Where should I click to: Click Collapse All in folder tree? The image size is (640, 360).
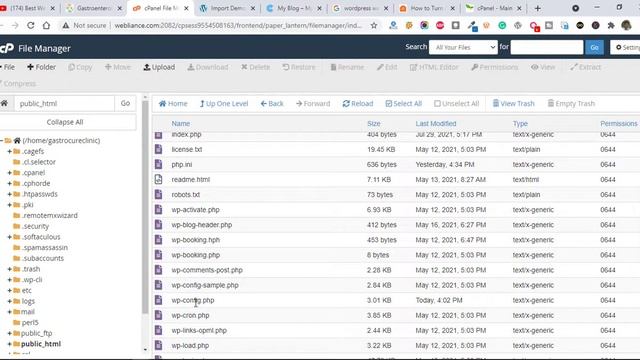pyautogui.click(x=65, y=122)
